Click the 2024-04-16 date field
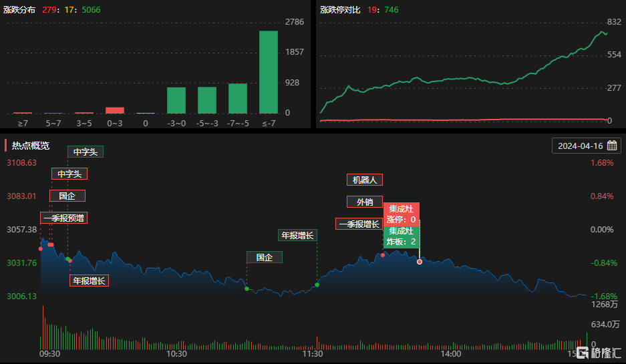626x364 pixels. point(587,146)
